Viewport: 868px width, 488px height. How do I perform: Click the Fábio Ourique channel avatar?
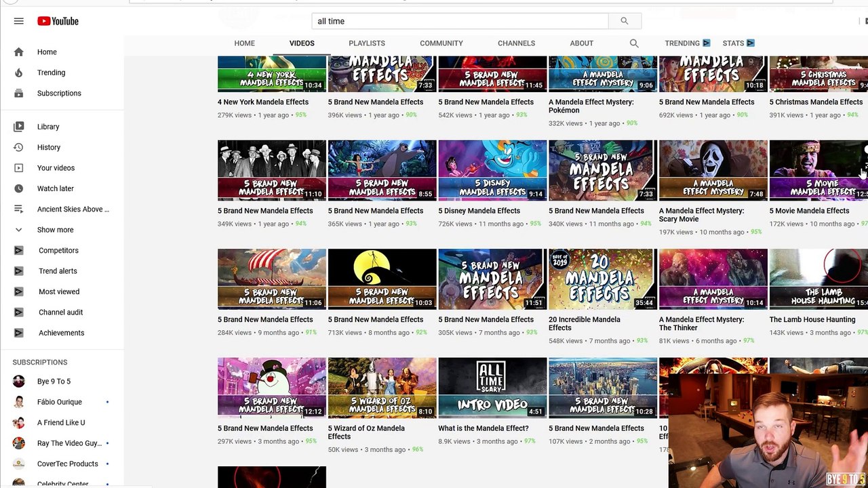18,402
